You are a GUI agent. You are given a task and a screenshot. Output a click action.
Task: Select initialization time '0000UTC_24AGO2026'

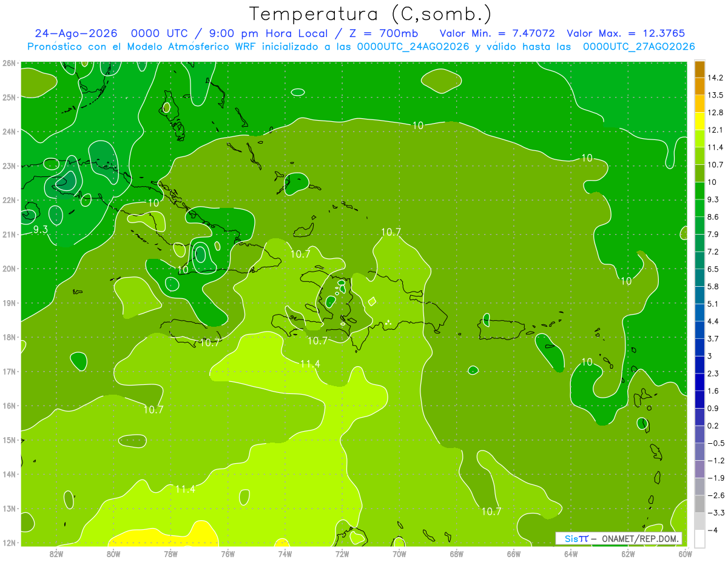coord(413,47)
